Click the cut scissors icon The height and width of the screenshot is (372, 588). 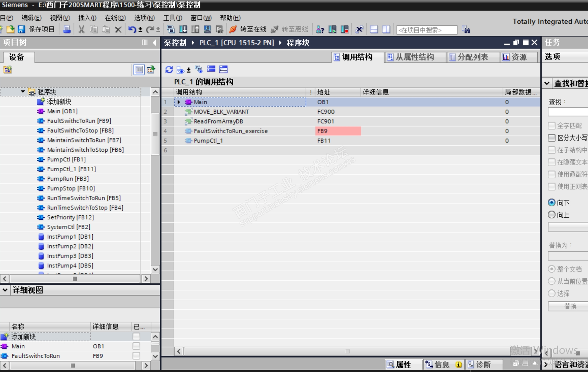(x=81, y=29)
